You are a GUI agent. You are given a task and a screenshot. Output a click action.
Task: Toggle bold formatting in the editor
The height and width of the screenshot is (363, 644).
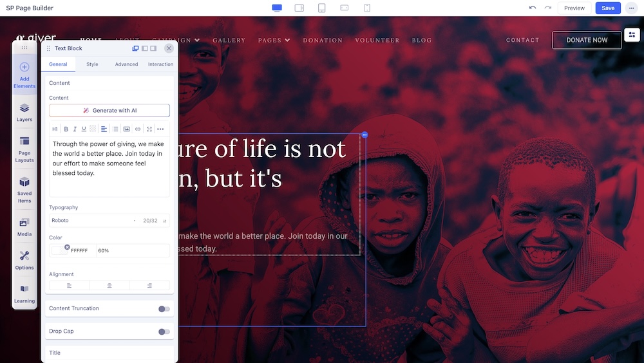pyautogui.click(x=66, y=129)
